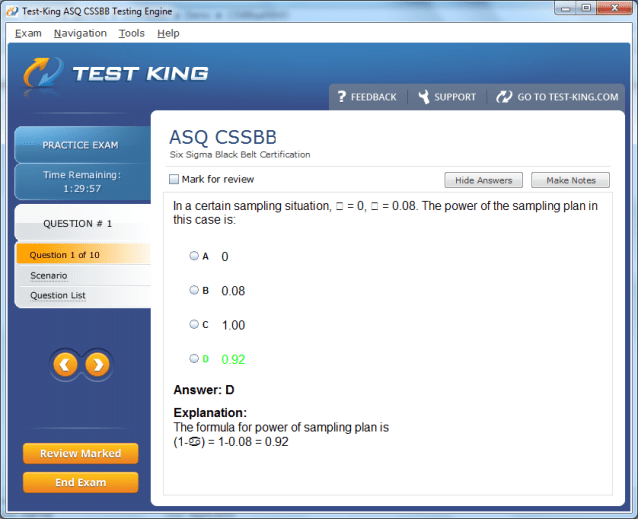The height and width of the screenshot is (519, 638).
Task: Click the Hide Answers button
Action: [x=483, y=180]
